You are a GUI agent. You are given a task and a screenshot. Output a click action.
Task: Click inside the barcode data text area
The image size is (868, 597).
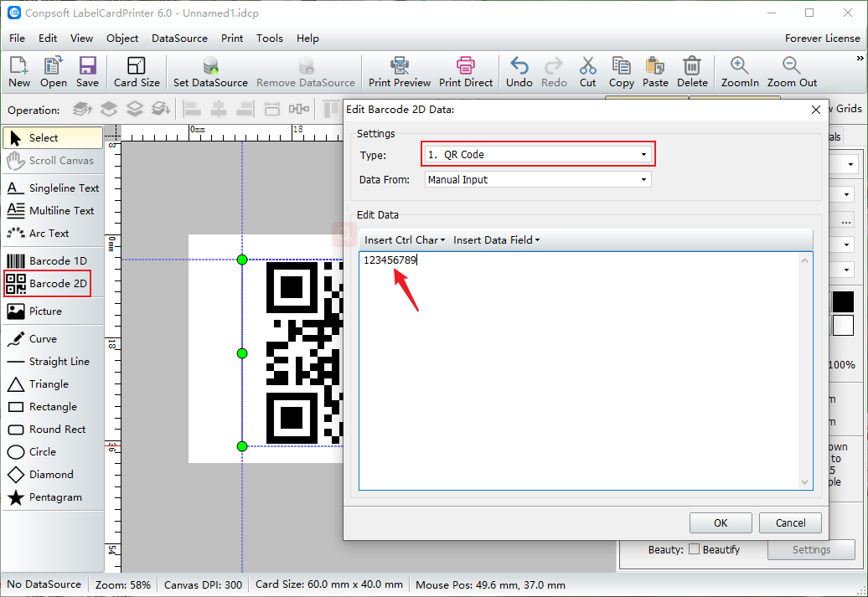tap(579, 371)
